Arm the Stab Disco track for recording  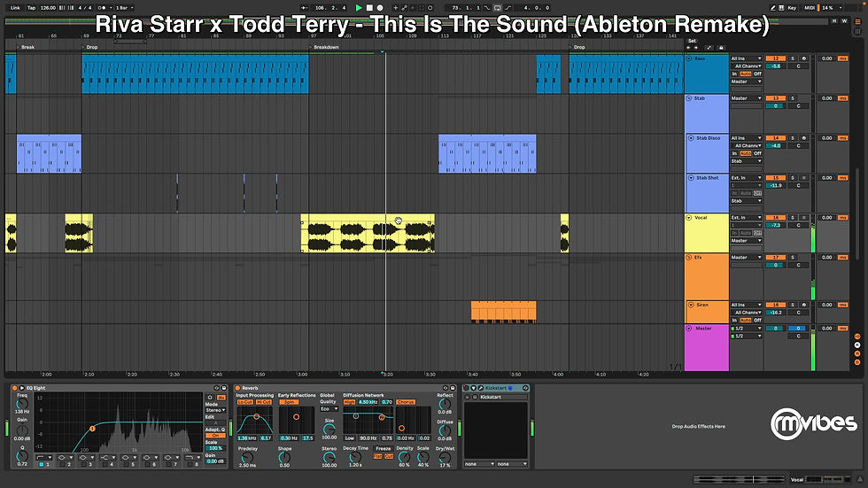804,138
